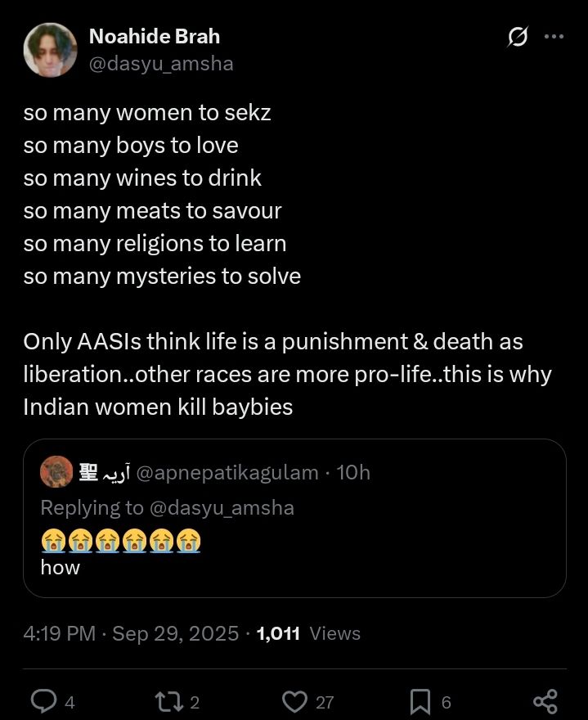The image size is (588, 720).
Task: Click the like count 27
Action: pyautogui.click(x=325, y=702)
